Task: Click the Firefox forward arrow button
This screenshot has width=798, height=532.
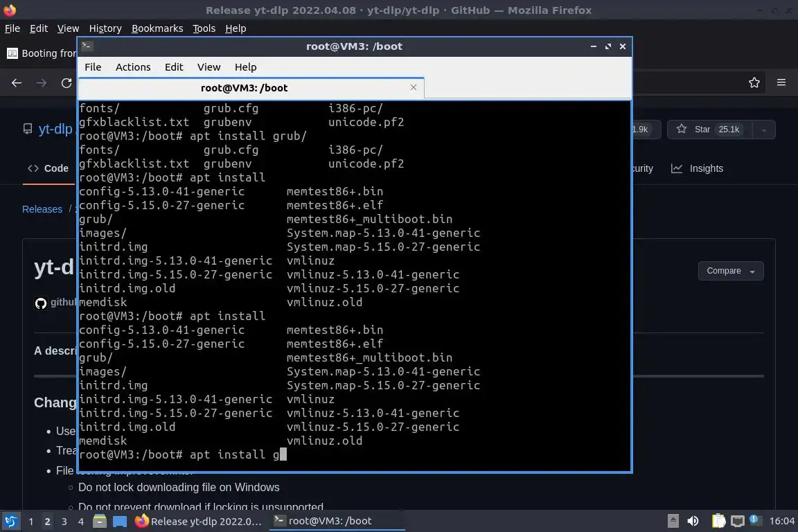Action: pos(42,83)
